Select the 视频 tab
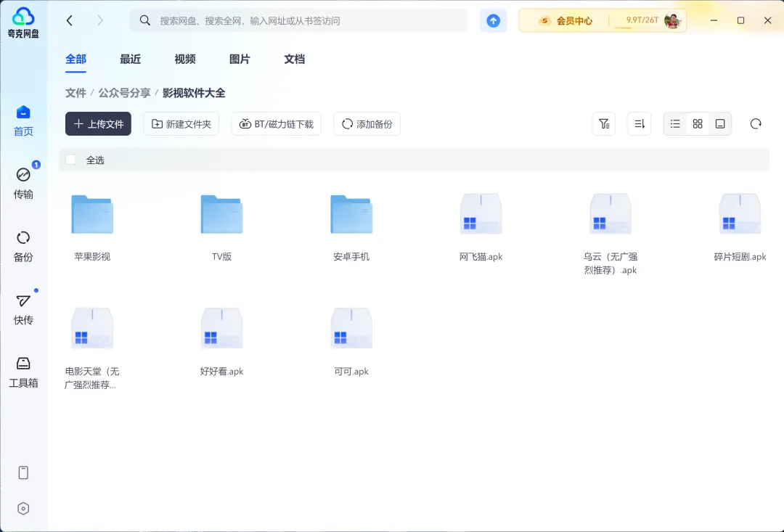Image resolution: width=784 pixels, height=532 pixels. [185, 59]
